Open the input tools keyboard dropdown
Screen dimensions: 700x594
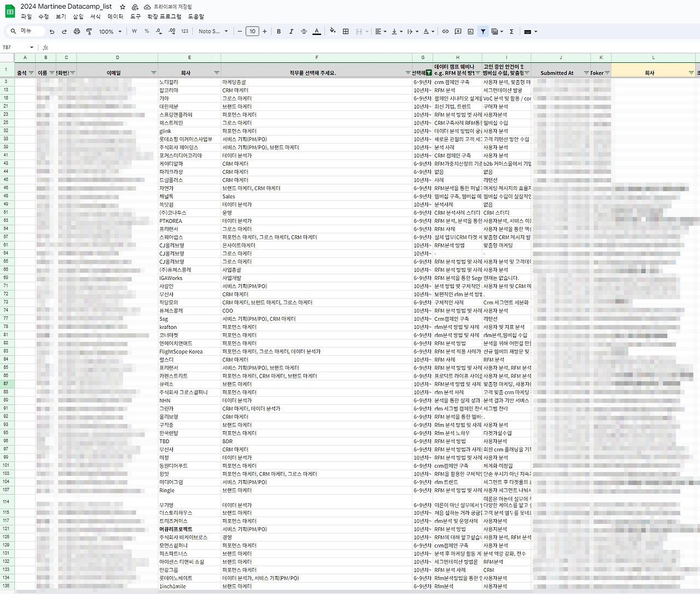tap(530, 32)
